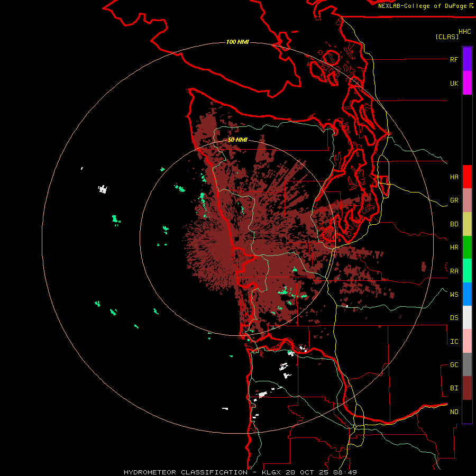Click the HR green legend swatch
Image resolution: width=476 pixels, height=476 pixels.
coord(467,248)
